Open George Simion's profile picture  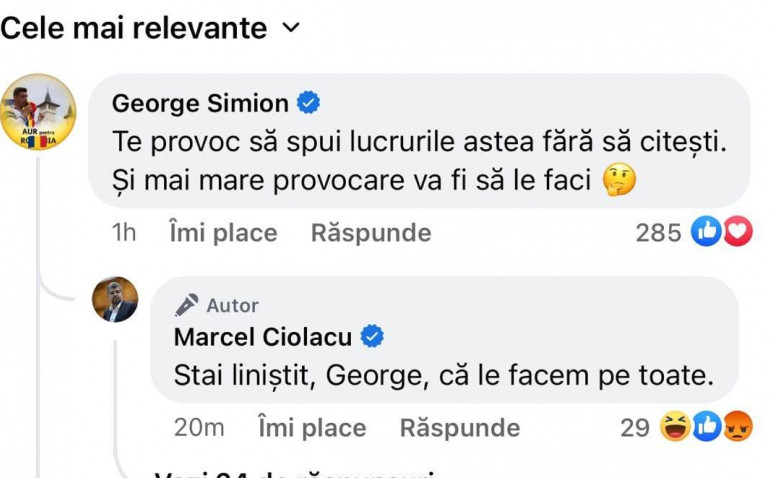38,112
